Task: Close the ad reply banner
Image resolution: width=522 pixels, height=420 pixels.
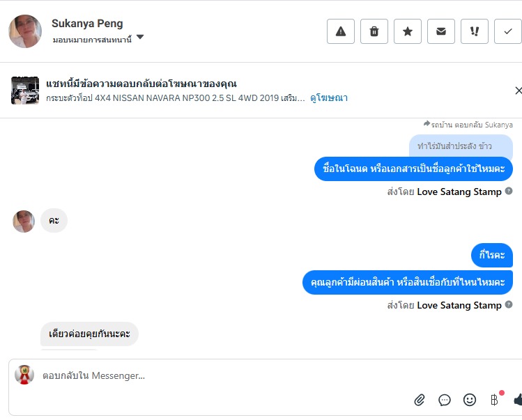Action: [x=518, y=91]
